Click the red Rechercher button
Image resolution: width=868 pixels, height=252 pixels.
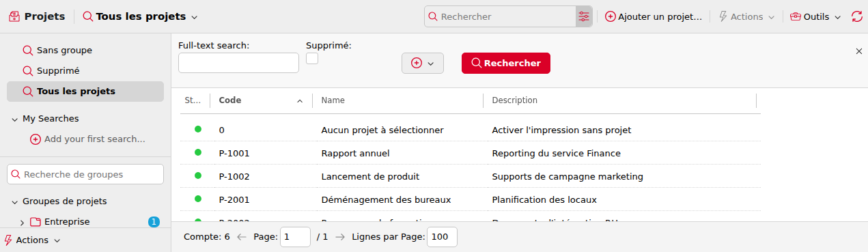click(506, 63)
